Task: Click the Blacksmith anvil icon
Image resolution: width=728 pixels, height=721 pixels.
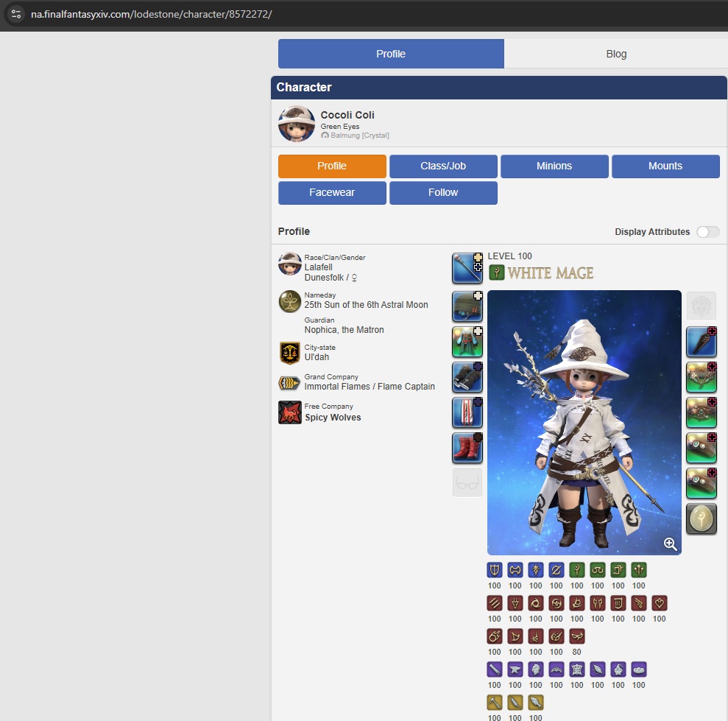Action: pos(515,669)
